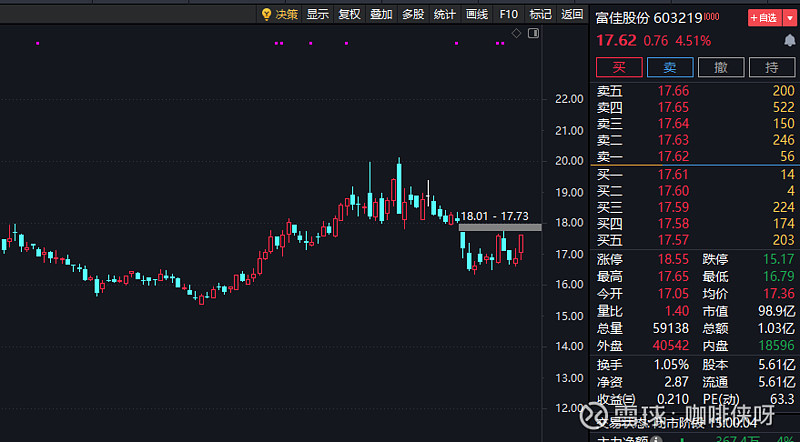Viewport: 800px width, 442px height.
Task: Click the blue 卖 sell button
Action: pos(670,67)
